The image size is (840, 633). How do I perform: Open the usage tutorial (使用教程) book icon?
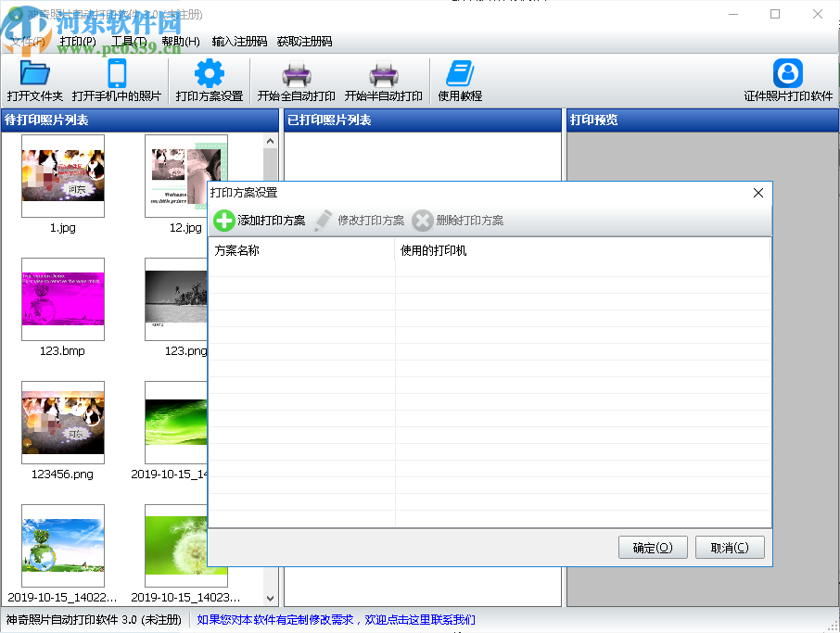(460, 73)
